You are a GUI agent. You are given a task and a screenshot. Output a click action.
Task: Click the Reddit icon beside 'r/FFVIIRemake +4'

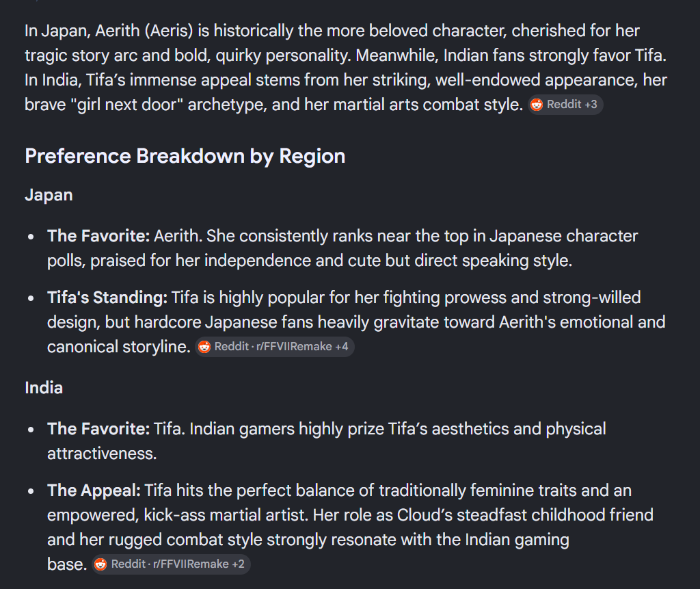tap(204, 347)
